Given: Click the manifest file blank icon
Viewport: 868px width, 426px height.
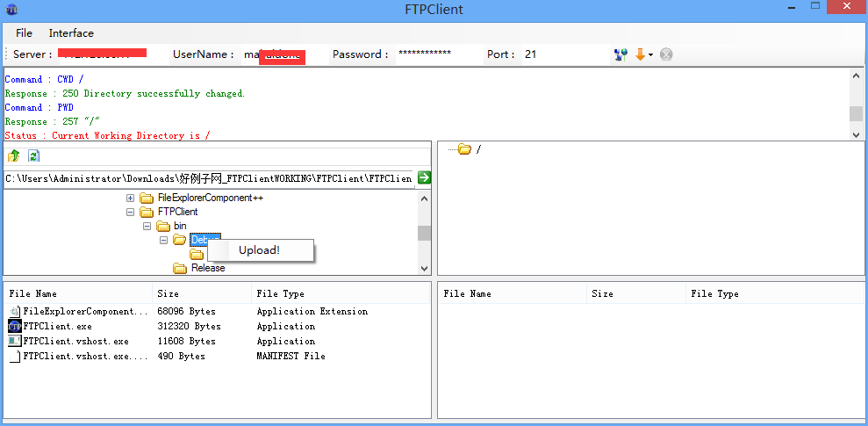Looking at the screenshot, I should coord(15,357).
